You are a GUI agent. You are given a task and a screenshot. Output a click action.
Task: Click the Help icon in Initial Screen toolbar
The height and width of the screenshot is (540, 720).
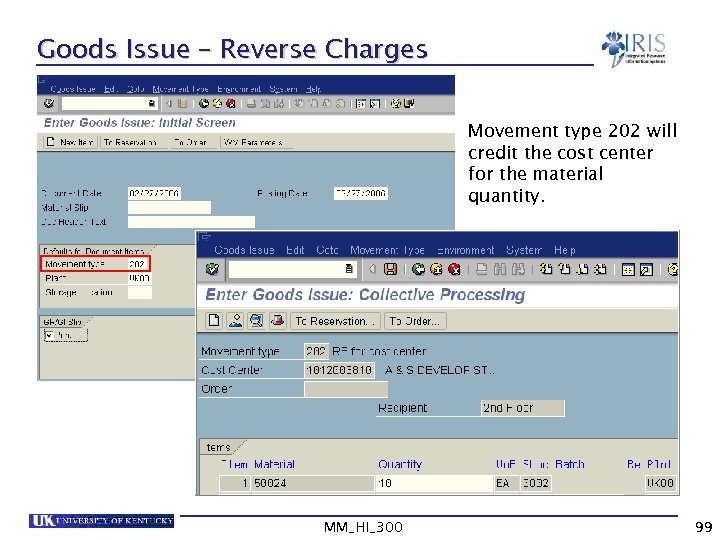(395, 104)
